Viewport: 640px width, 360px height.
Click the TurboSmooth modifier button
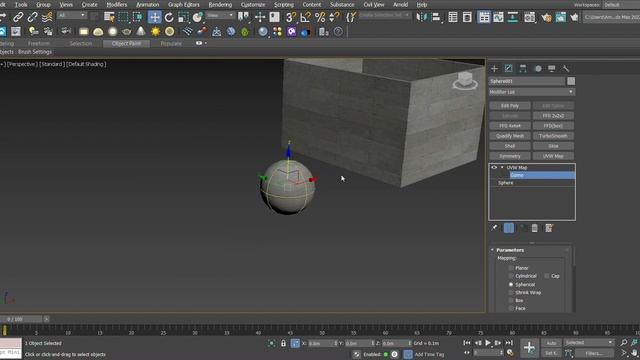click(553, 136)
